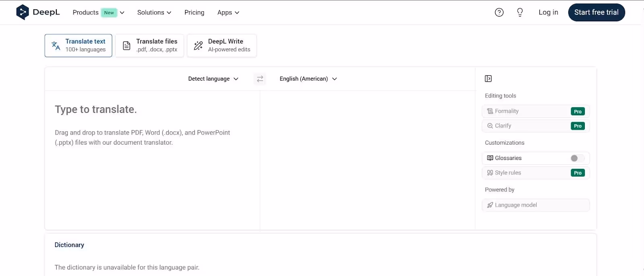The image size is (644, 276).
Task: Open the Pricing page
Action: pos(194,12)
